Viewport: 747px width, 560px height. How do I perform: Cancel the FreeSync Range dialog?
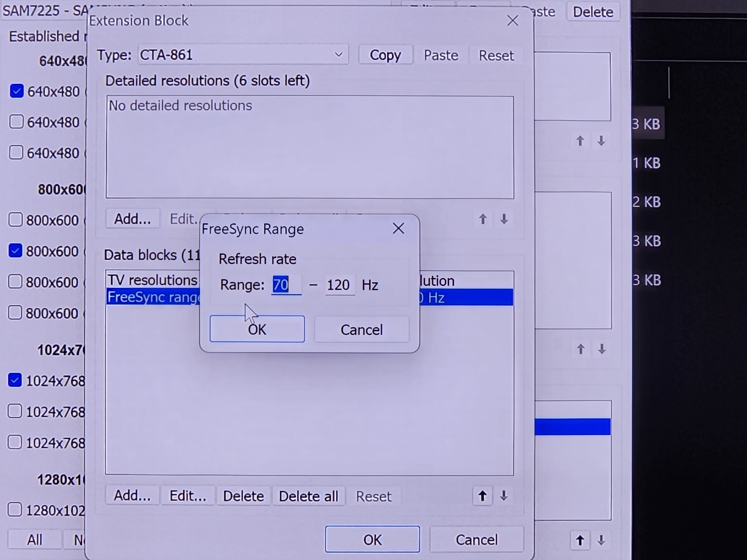click(361, 330)
